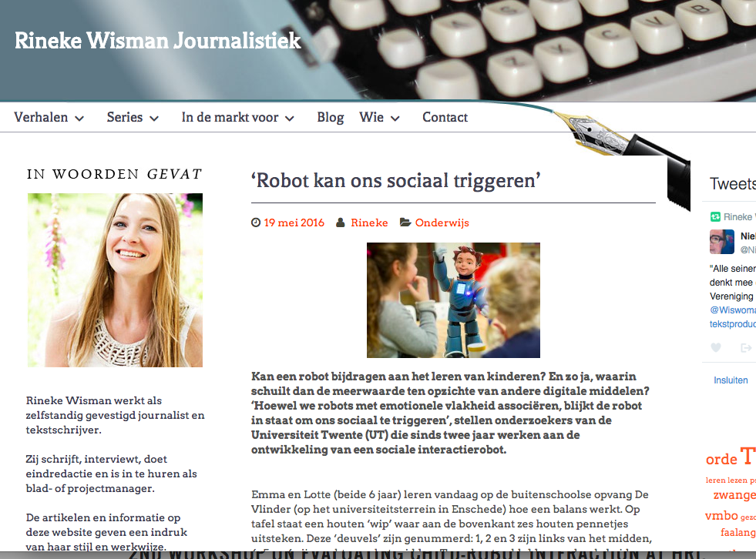Screen dimensions: 756x559
Task: Click the author person icon
Action: coord(341,223)
